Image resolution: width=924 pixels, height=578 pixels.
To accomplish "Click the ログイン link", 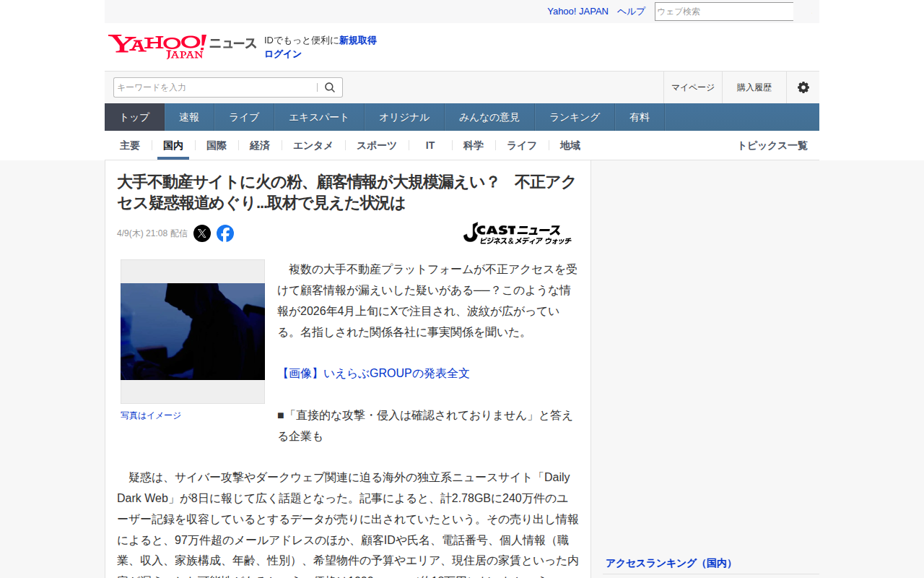I will tap(283, 54).
